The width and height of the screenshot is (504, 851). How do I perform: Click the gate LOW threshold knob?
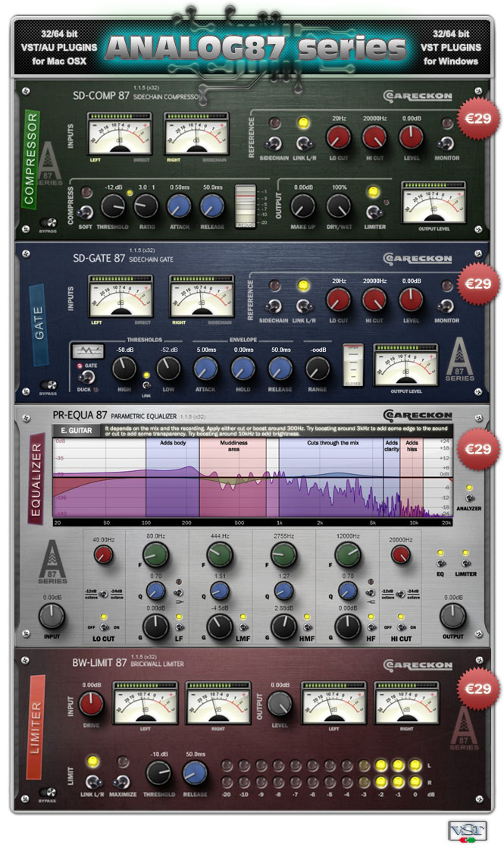pos(169,369)
